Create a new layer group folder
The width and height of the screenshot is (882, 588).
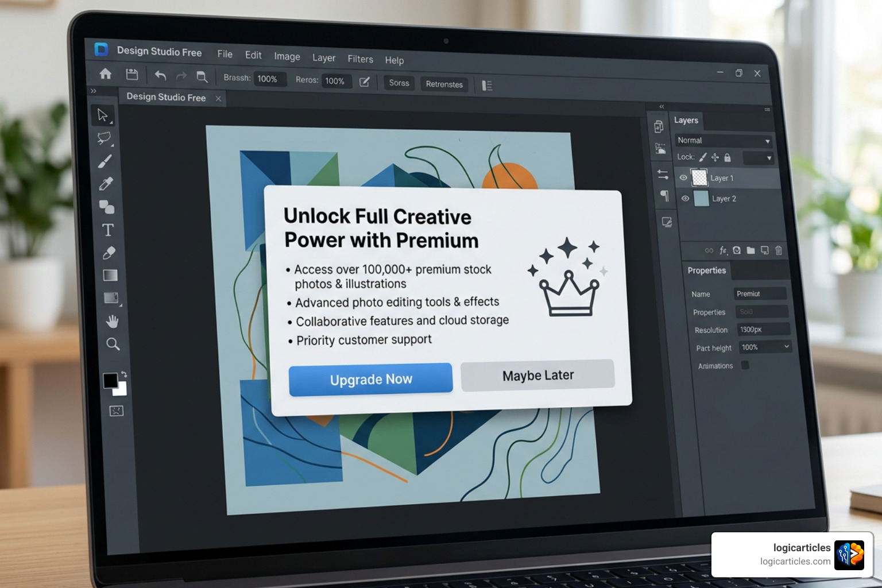pos(751,250)
